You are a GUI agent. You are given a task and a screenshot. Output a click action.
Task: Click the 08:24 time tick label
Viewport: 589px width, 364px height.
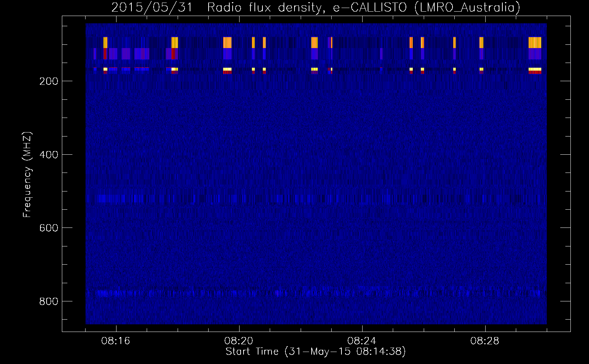coord(362,341)
